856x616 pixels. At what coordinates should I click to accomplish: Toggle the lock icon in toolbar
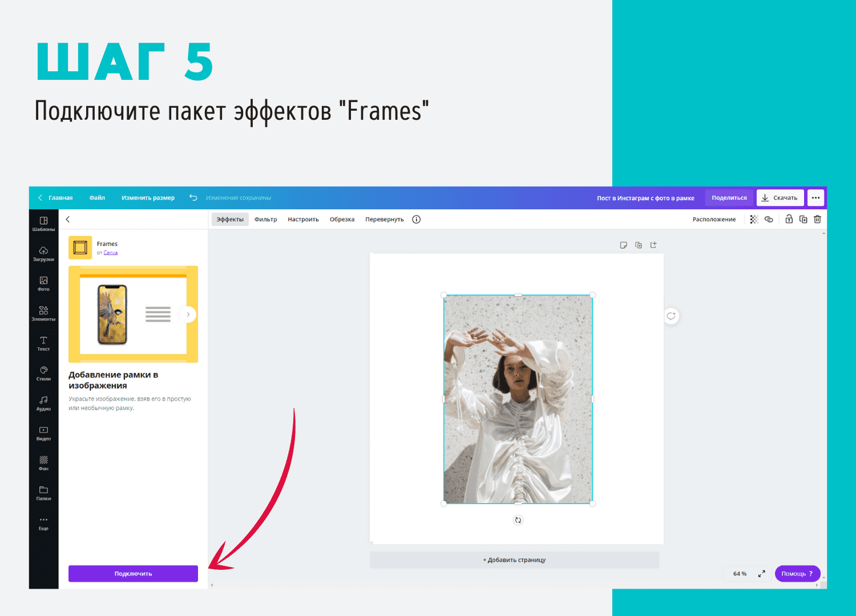coord(789,219)
